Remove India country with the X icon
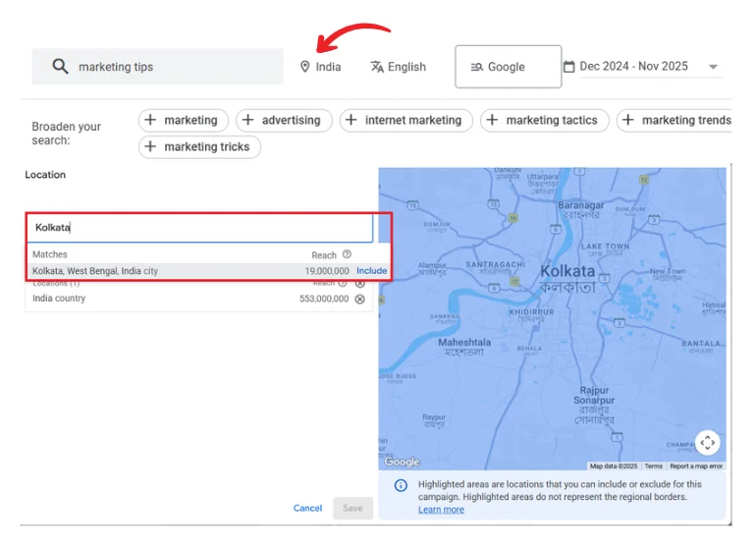 [x=360, y=299]
